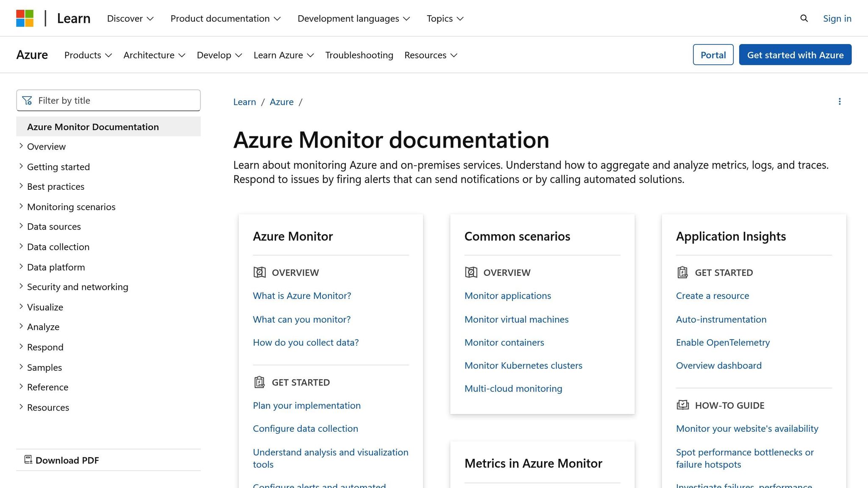
Task: Open Monitor Kubernetes clusters link
Action: coord(523,366)
